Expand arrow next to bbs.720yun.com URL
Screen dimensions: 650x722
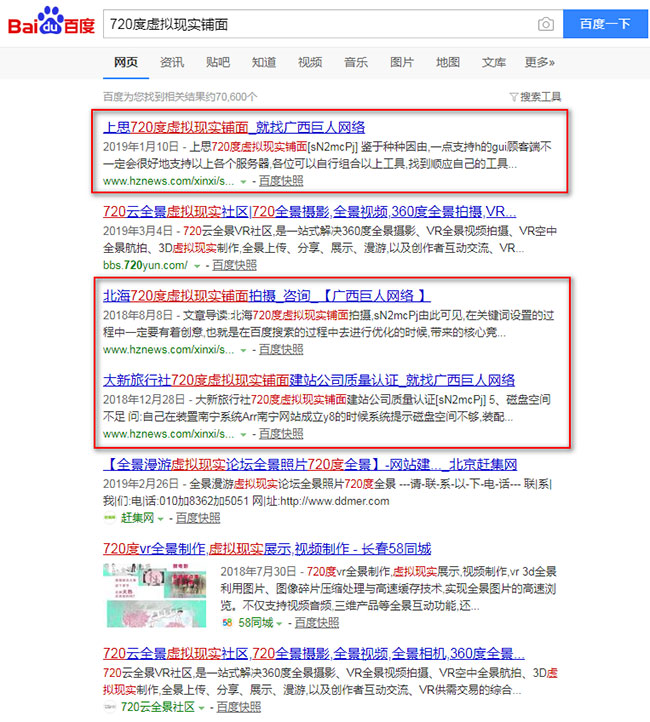click(x=197, y=265)
